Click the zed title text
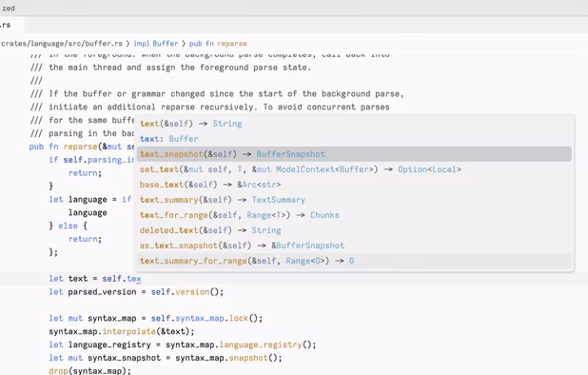588x375 pixels. click(x=9, y=9)
